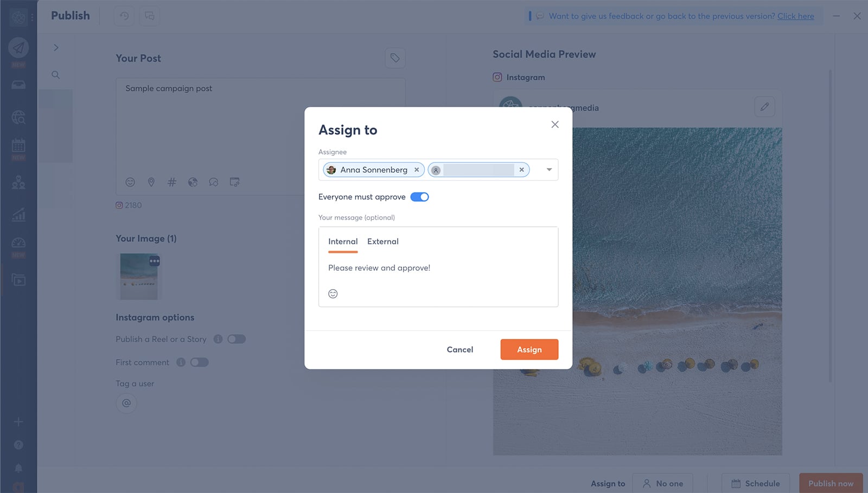The image size is (868, 493).
Task: Open the Listening globe-search sidebar icon
Action: click(18, 117)
